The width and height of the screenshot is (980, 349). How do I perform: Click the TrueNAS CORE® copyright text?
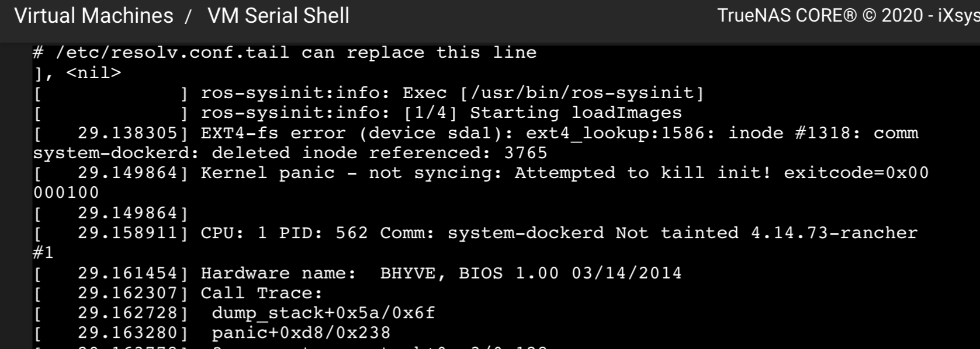coord(787,16)
